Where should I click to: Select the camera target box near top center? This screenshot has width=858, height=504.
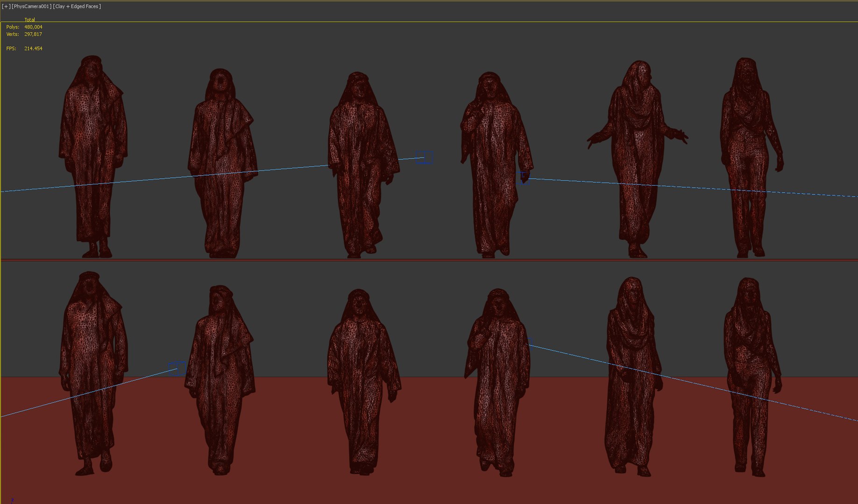[x=425, y=157]
